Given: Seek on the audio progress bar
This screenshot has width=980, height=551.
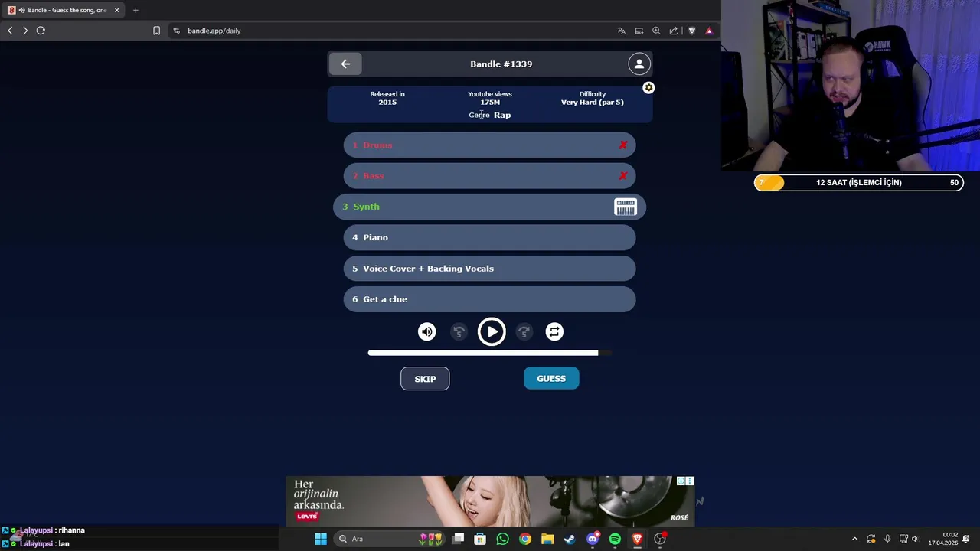Looking at the screenshot, I should click(490, 353).
